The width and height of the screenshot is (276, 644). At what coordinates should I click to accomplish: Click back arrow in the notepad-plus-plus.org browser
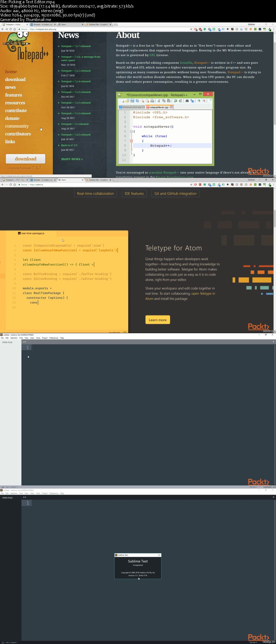3,29
